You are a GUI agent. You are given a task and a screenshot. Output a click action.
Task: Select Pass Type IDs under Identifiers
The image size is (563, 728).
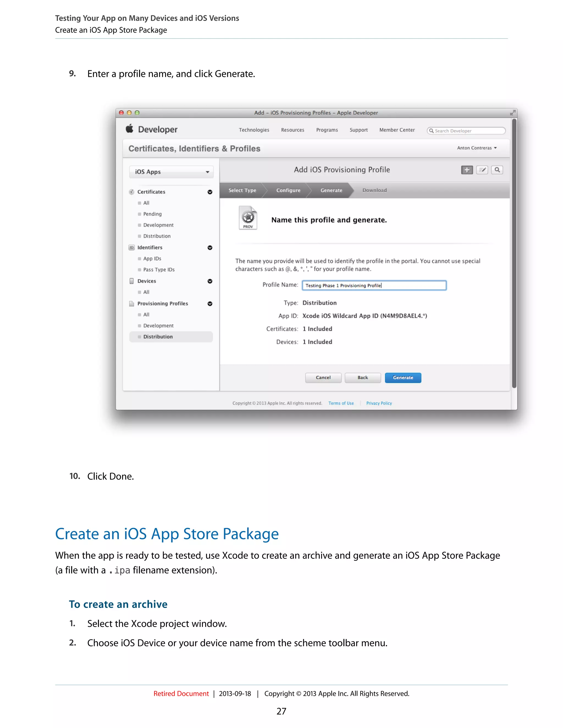pyautogui.click(x=159, y=270)
